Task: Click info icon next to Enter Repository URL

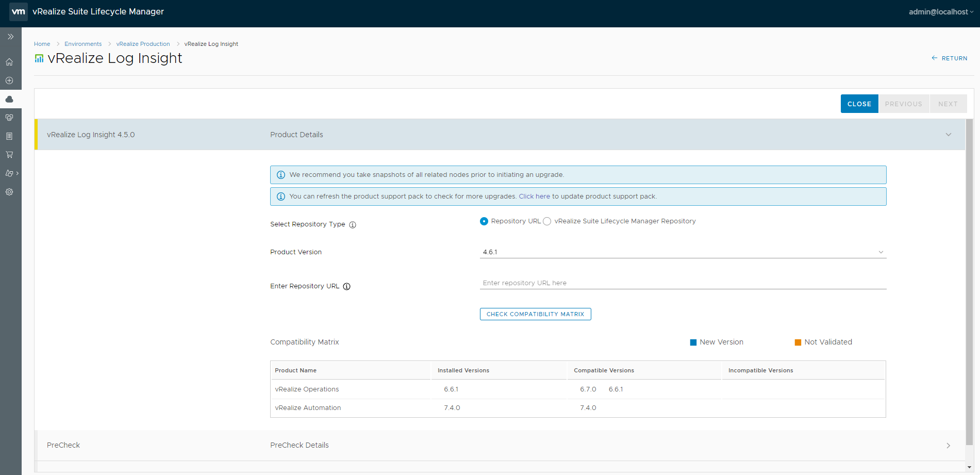Action: pyautogui.click(x=347, y=287)
